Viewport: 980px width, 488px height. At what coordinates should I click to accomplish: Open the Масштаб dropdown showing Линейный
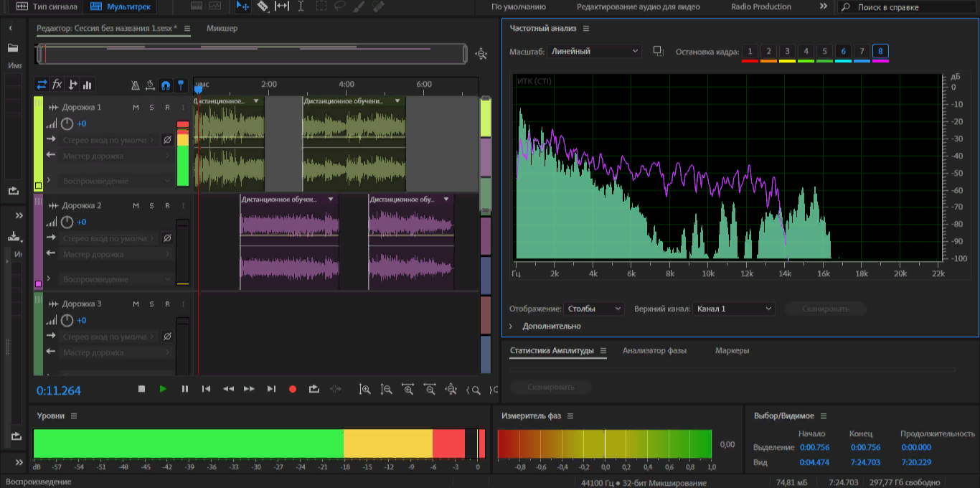coord(594,52)
